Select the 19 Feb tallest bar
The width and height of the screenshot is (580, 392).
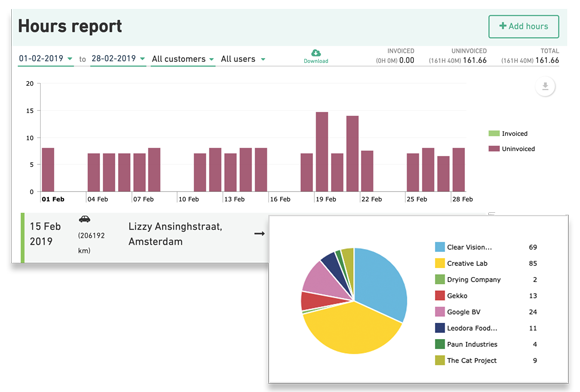click(322, 152)
